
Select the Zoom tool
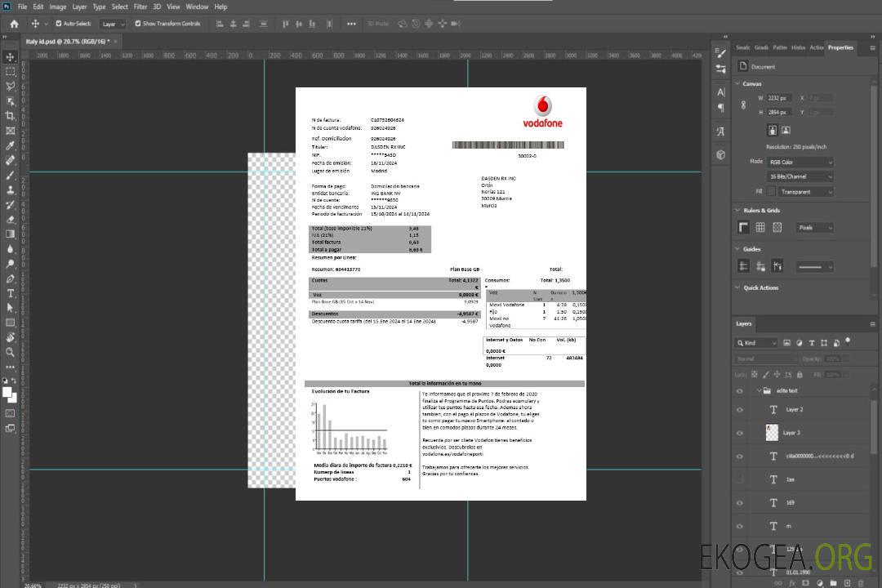click(10, 352)
